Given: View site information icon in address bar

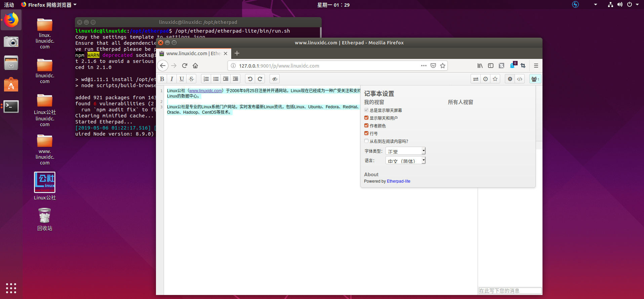Looking at the screenshot, I should tap(233, 66).
